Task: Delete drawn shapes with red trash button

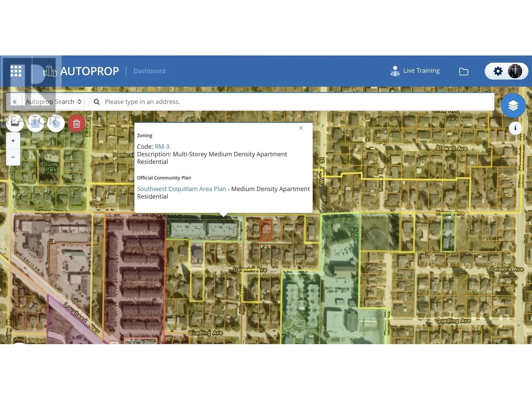Action: [x=76, y=124]
